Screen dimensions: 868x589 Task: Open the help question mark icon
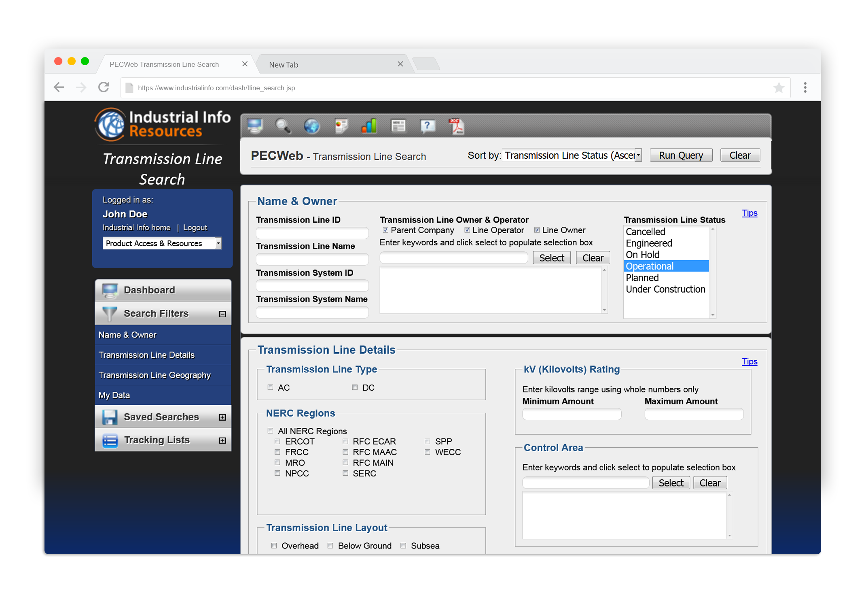coord(428,126)
